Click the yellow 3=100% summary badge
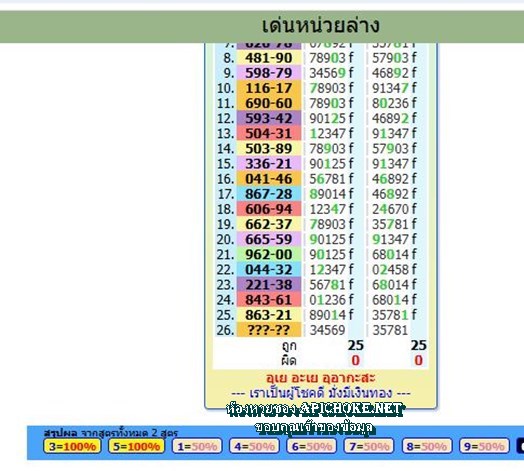Image resolution: width=524 pixels, height=471 pixels. [x=72, y=446]
